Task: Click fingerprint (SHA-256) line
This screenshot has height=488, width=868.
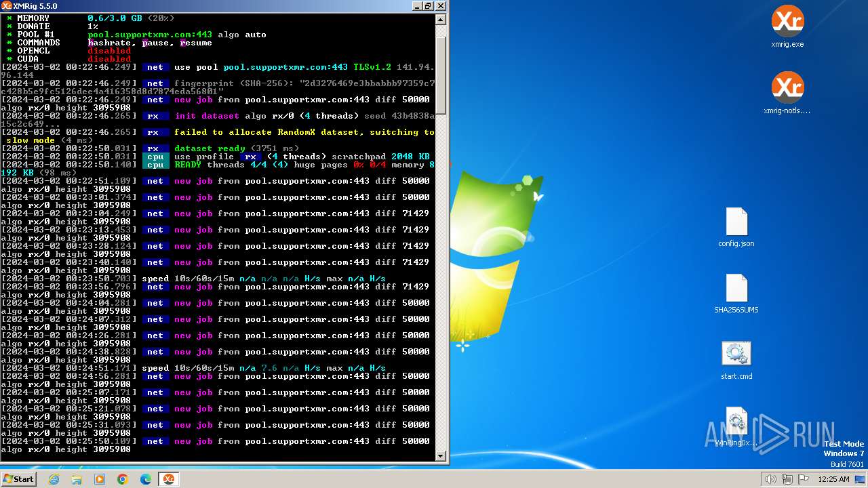Action: (x=218, y=87)
